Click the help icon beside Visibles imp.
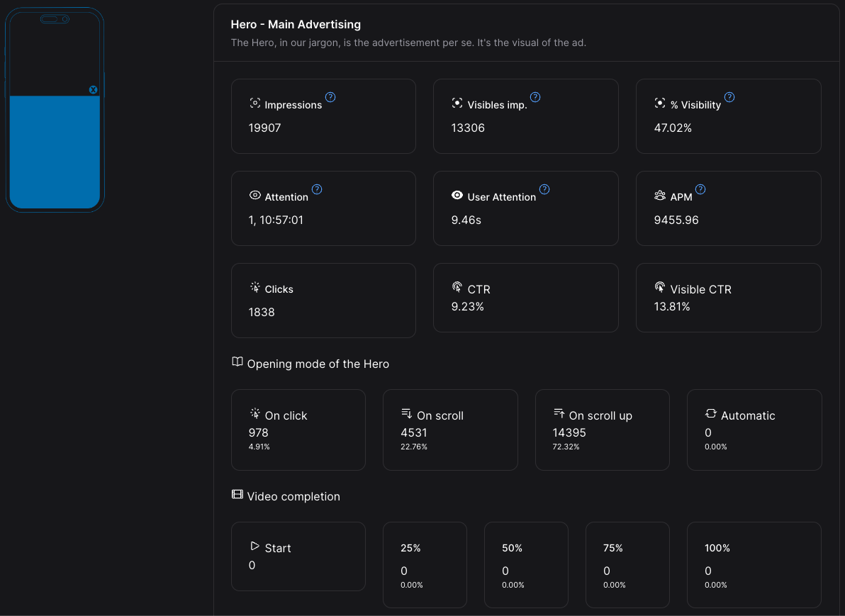 click(535, 97)
